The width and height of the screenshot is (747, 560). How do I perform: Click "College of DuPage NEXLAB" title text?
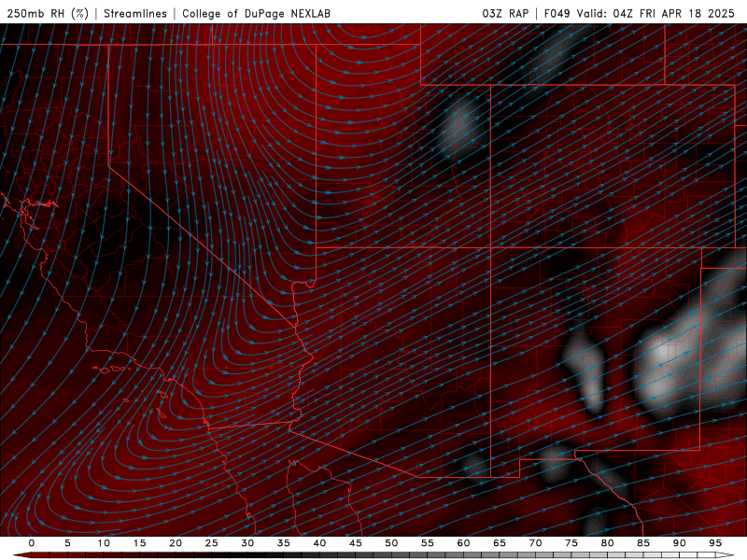256,13
